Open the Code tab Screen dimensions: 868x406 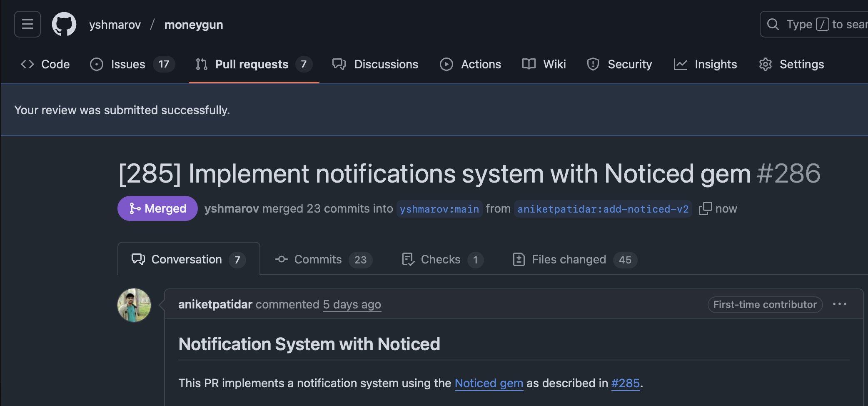tap(45, 64)
